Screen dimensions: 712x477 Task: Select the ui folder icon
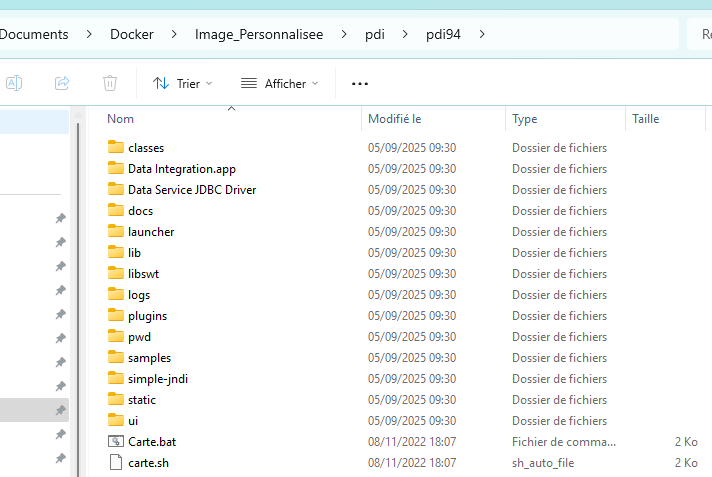pyautogui.click(x=116, y=420)
